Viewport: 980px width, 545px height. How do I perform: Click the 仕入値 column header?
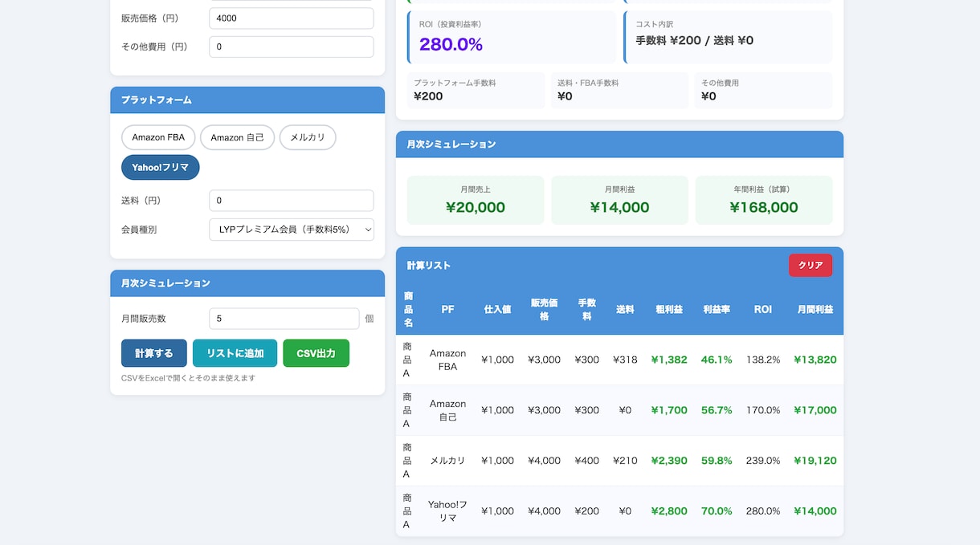pyautogui.click(x=497, y=309)
